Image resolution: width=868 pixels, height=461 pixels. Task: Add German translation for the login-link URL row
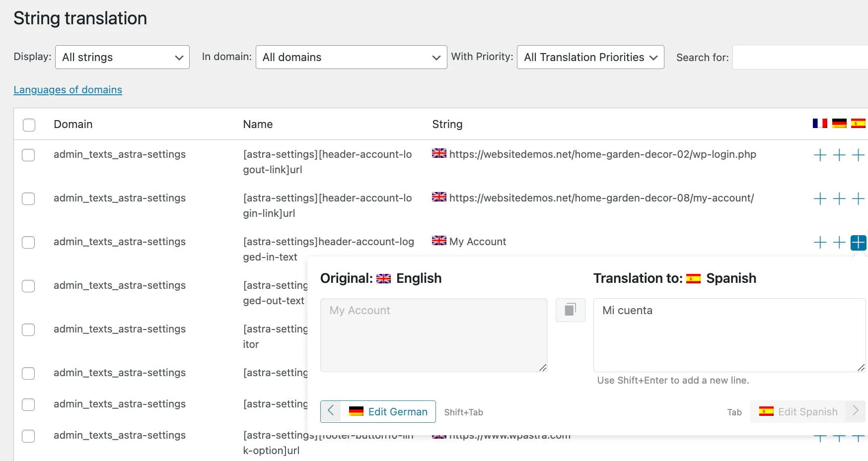pos(839,198)
